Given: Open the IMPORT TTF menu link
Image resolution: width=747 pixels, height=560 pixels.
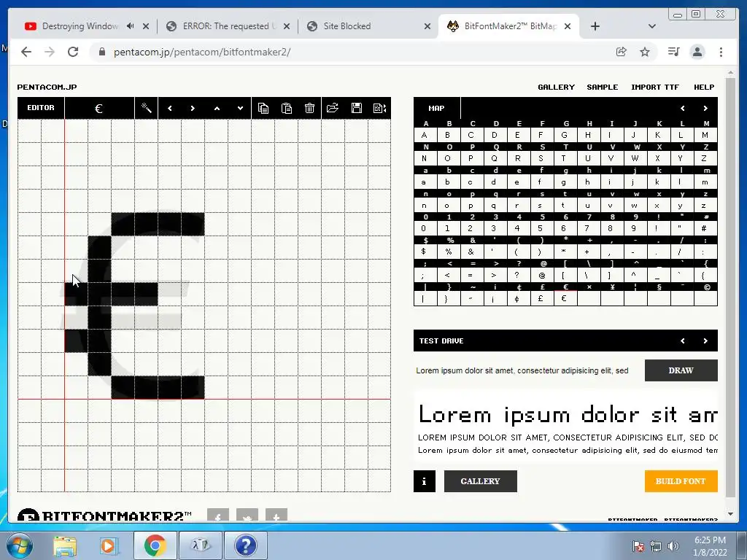Looking at the screenshot, I should pos(655,87).
